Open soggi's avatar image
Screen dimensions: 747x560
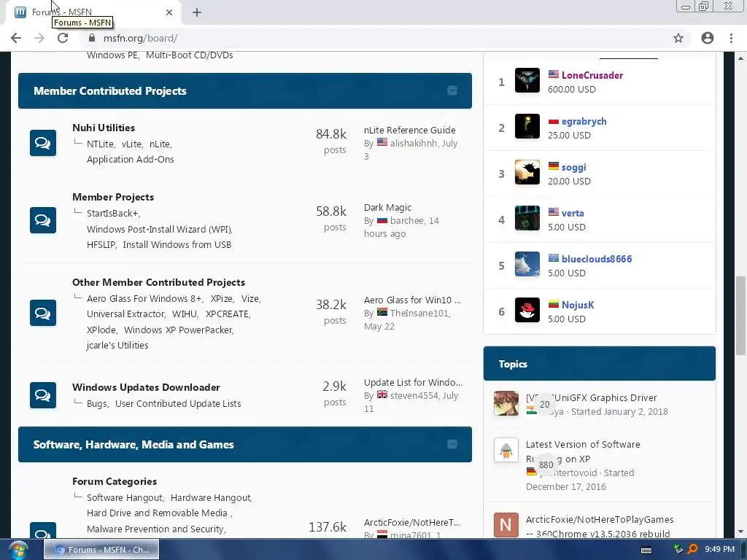point(527,172)
